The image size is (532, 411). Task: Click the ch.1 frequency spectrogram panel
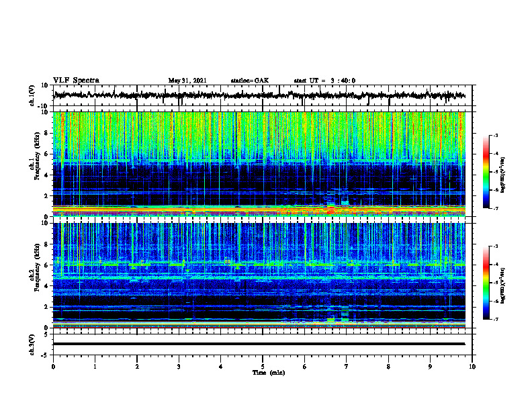(x=259, y=164)
